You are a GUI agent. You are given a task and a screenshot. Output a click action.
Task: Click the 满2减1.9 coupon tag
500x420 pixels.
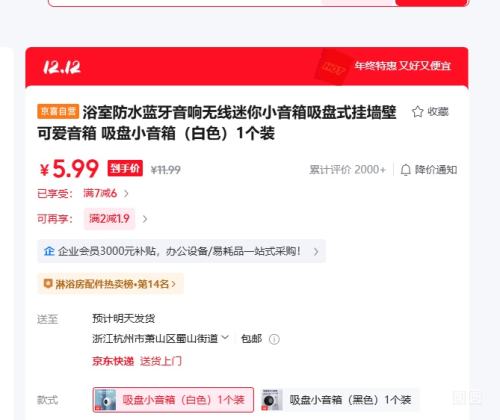[x=109, y=219]
